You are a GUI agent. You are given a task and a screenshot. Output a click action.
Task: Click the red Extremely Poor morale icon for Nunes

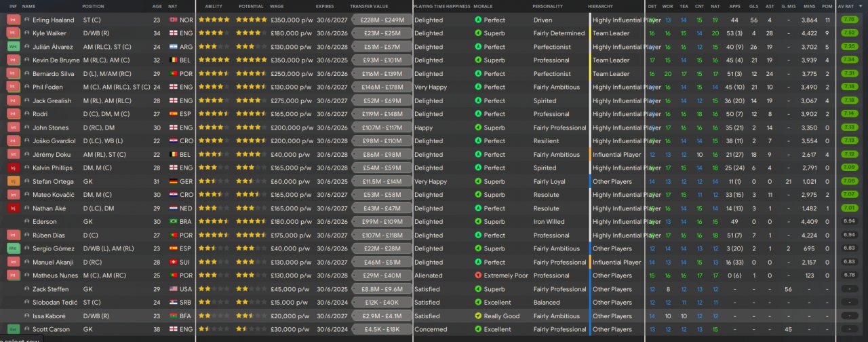point(478,275)
